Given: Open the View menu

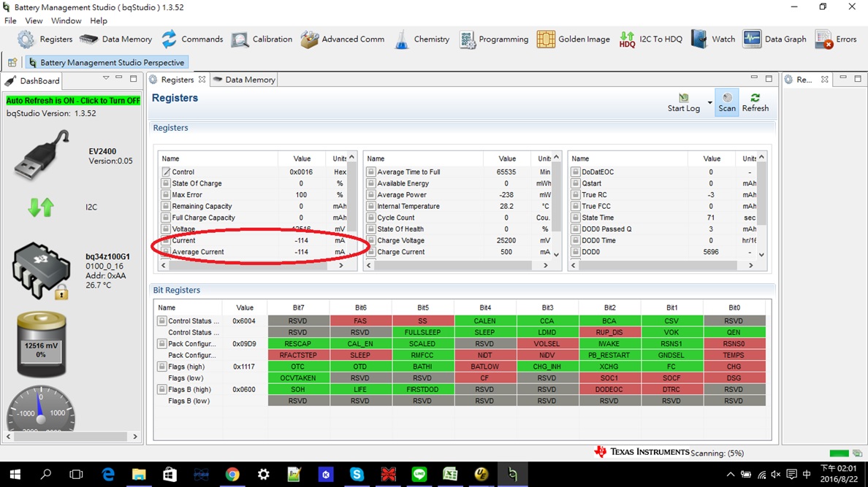Looking at the screenshot, I should pos(34,20).
